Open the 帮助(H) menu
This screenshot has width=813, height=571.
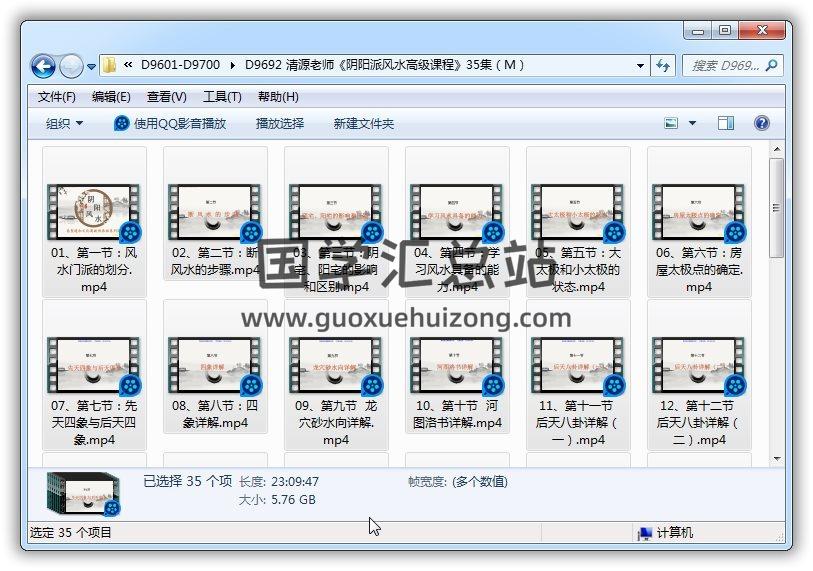pyautogui.click(x=278, y=97)
